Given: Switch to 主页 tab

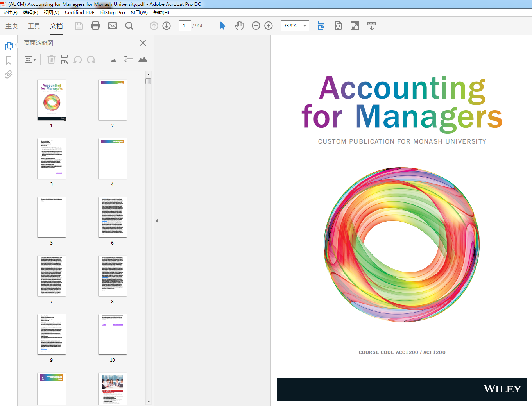Looking at the screenshot, I should point(12,26).
